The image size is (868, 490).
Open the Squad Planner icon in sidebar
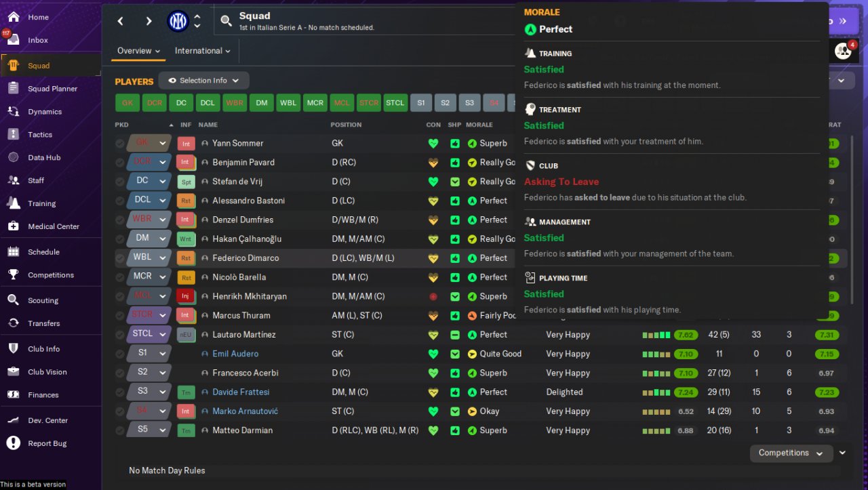pos(14,88)
